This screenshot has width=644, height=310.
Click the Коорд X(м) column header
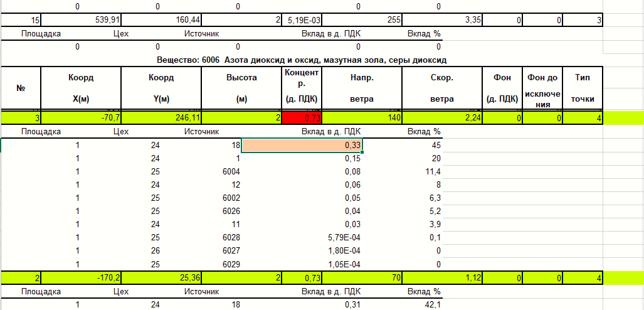tap(81, 88)
